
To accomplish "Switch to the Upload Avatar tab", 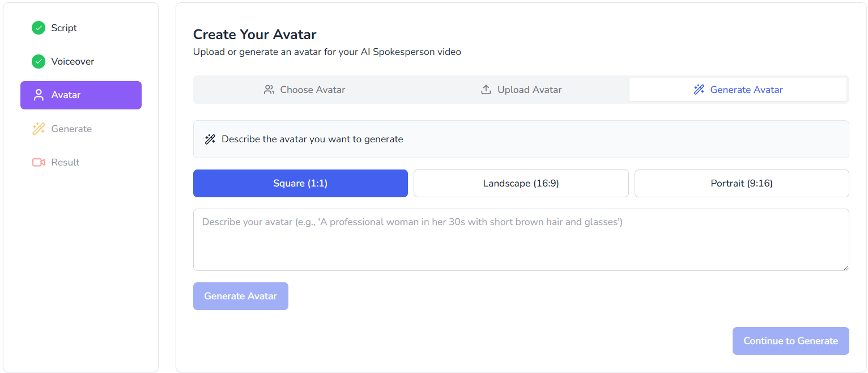I will click(521, 90).
